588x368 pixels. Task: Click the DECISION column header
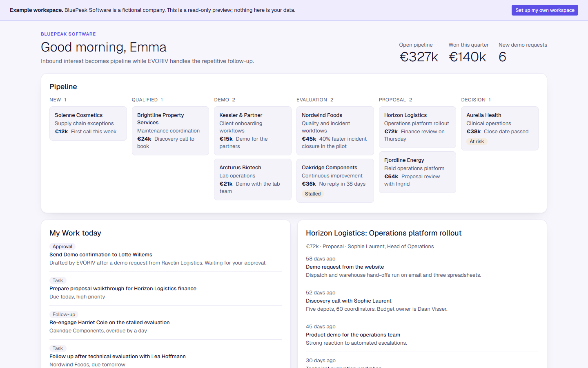[x=476, y=100]
